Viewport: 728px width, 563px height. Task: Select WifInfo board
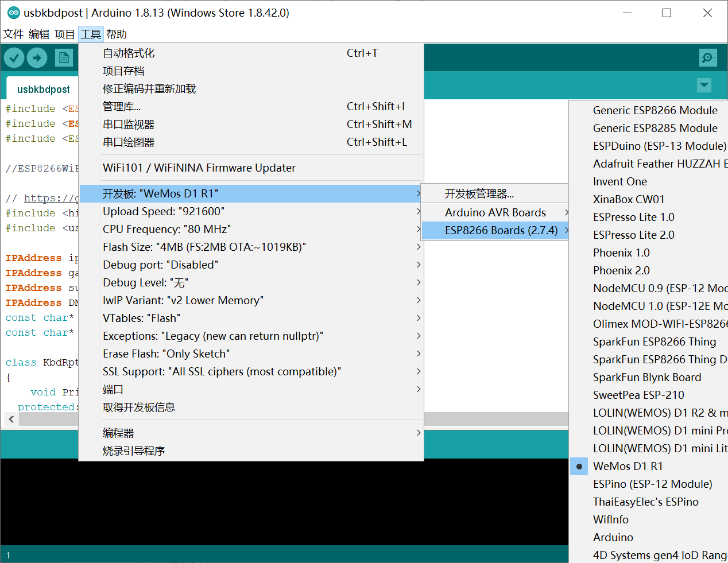tap(649, 519)
